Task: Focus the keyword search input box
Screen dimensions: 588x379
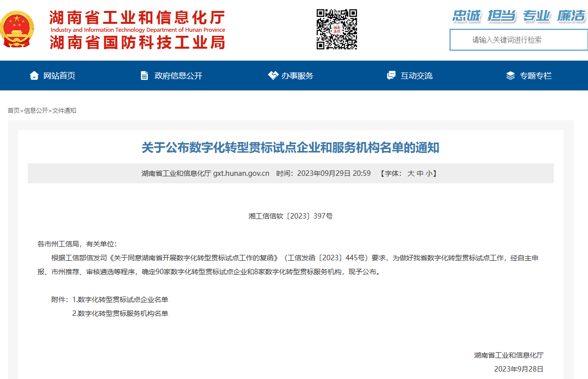Action: point(518,40)
